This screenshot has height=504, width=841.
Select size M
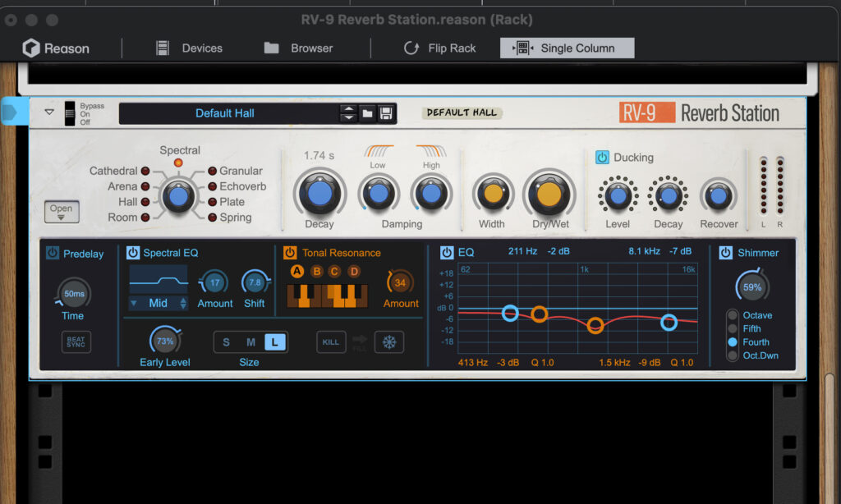click(x=250, y=342)
